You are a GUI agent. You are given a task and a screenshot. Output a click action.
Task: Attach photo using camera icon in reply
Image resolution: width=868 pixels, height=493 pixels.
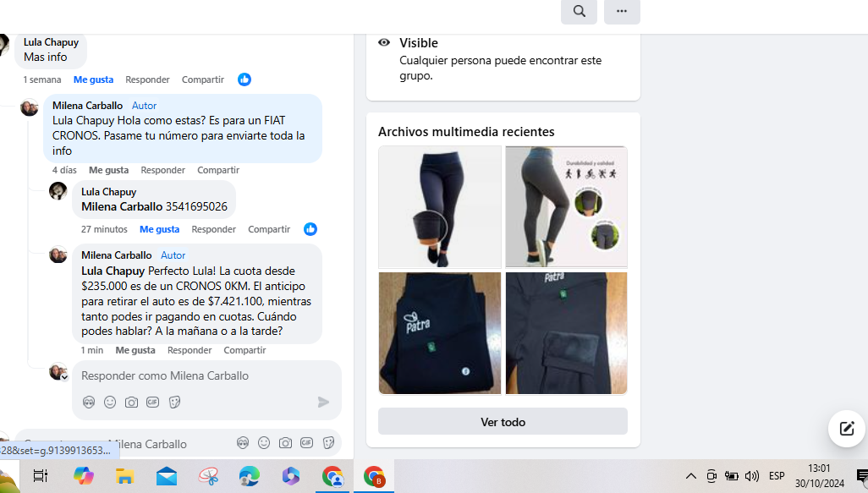[x=131, y=403]
